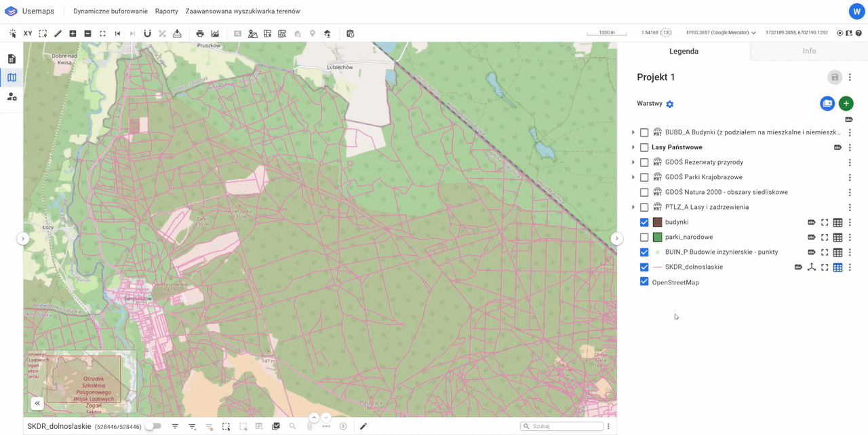The image size is (868, 435).
Task: Open layers settings gear next to Warstwy
Action: (x=670, y=104)
